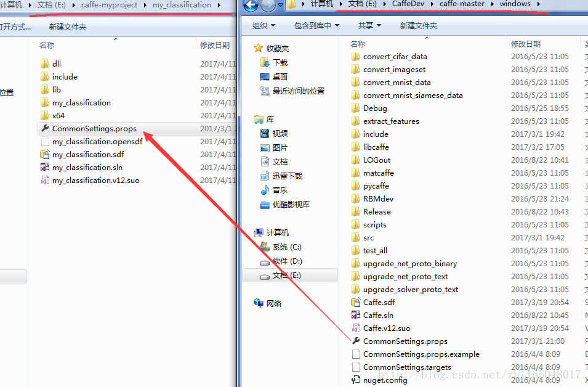Select the upgrade_solver_proto_text folder
Screen dimensions: 588x387
click(411, 290)
